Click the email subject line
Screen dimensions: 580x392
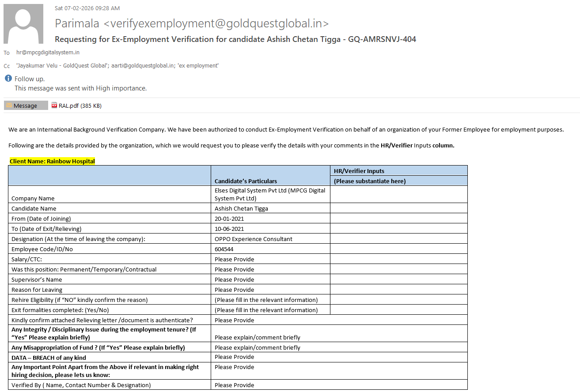pyautogui.click(x=235, y=39)
